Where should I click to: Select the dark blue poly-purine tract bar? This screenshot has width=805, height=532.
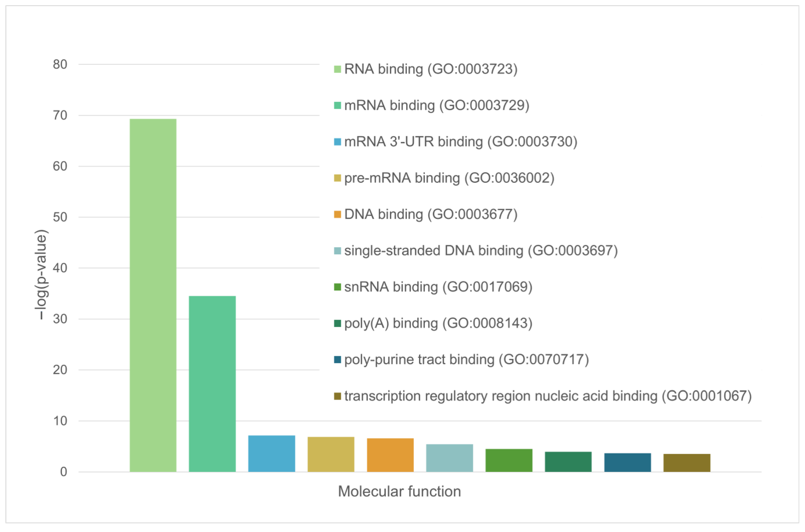tap(627, 462)
